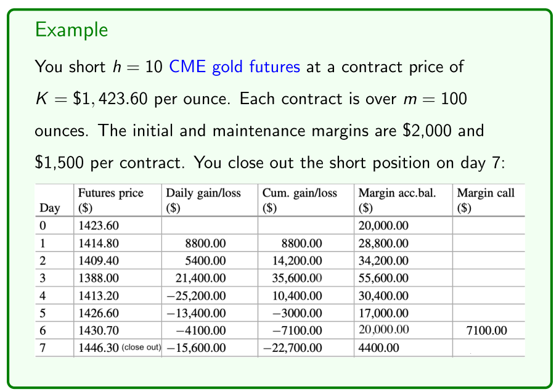Click the Day column header
The image size is (559, 392).
coord(50,208)
